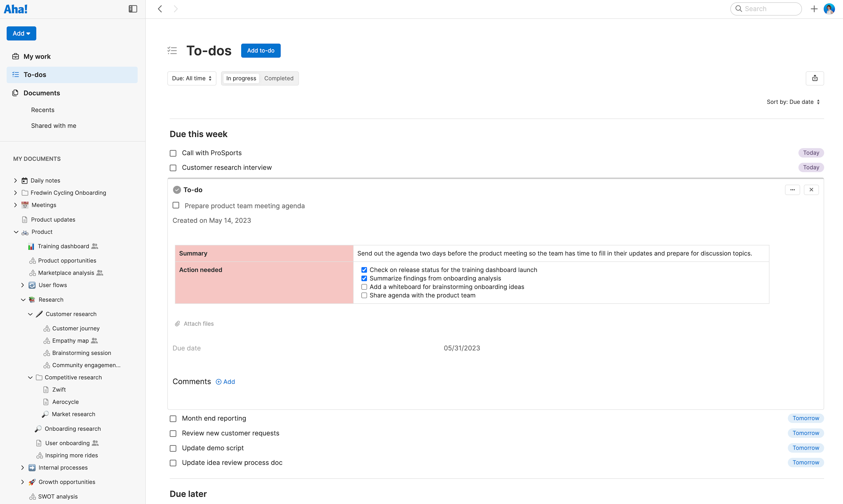Check 'Add a whiteboard for brainstorming onboarding ideas'

[x=364, y=287]
